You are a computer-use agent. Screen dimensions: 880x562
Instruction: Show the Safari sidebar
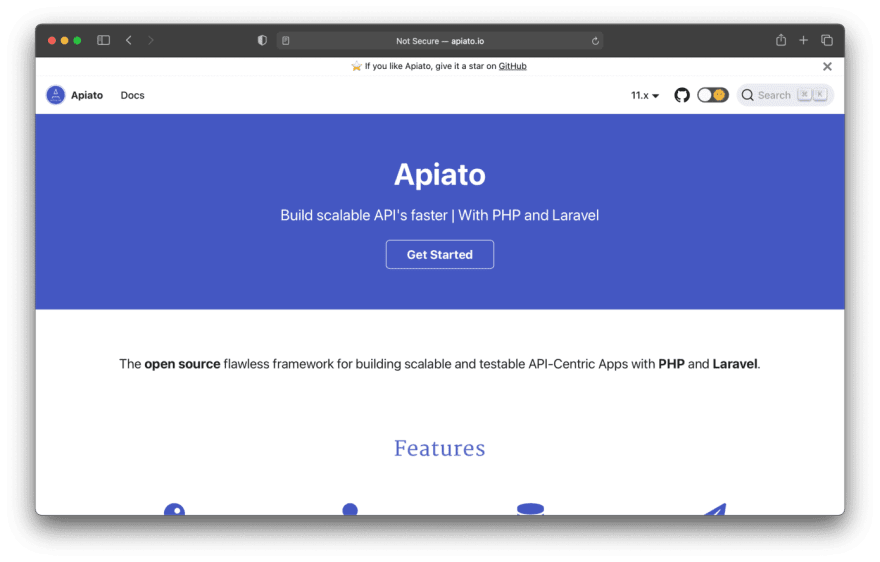(x=103, y=40)
